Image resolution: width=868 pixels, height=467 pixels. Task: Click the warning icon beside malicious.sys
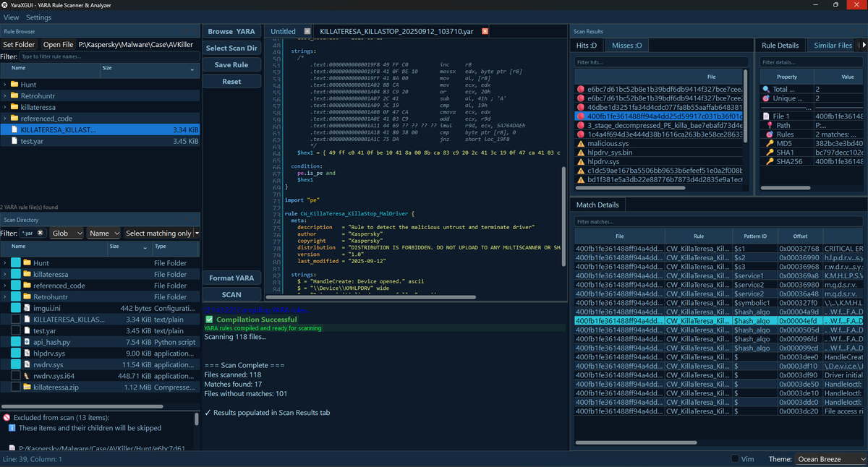[581, 144]
